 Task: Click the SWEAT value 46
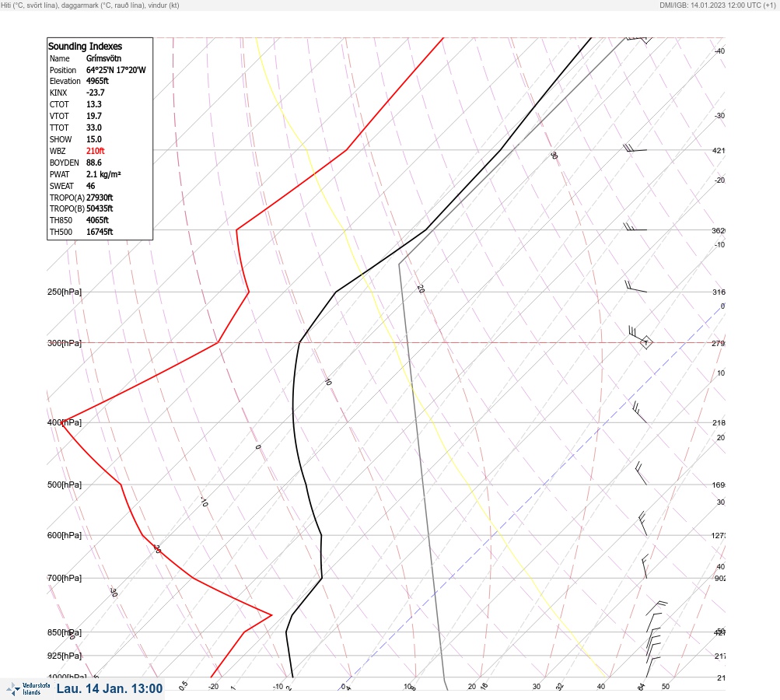[x=90, y=186]
